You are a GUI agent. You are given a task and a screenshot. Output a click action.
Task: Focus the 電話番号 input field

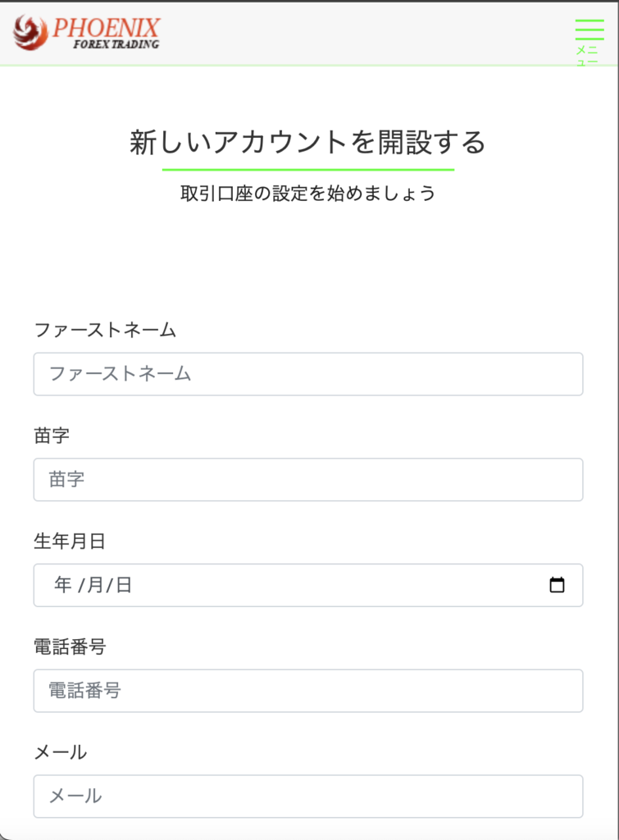pyautogui.click(x=308, y=691)
